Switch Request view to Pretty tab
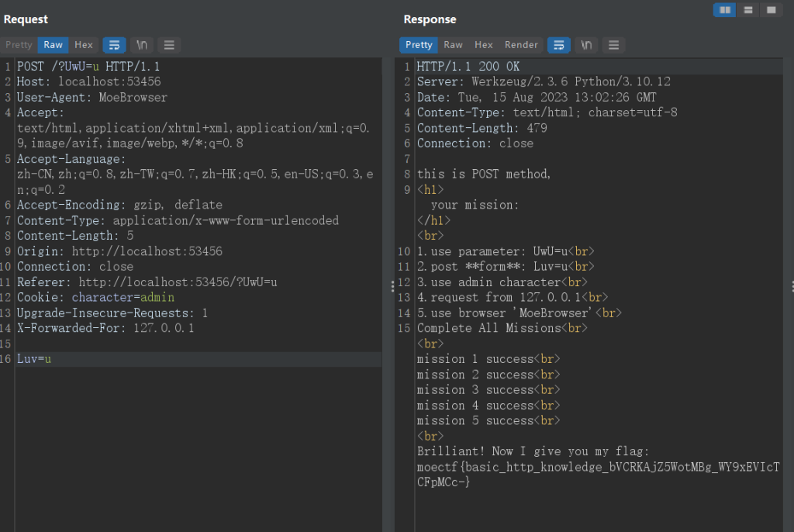 point(19,45)
